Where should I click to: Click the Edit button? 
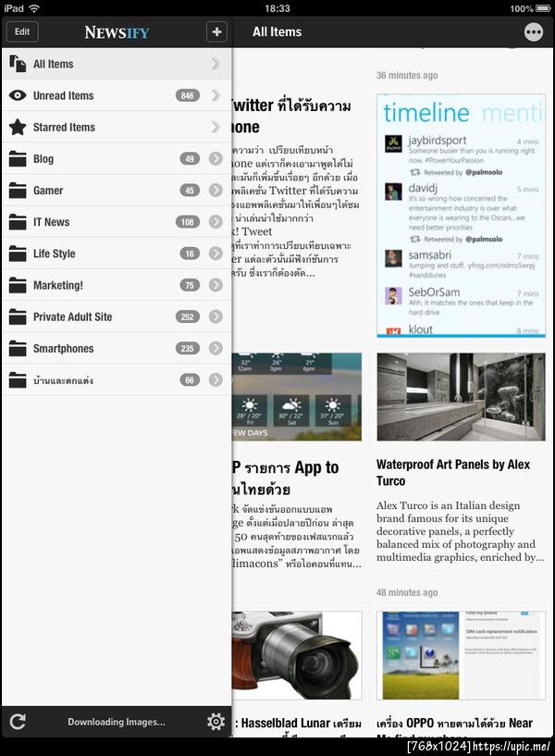coord(22,31)
